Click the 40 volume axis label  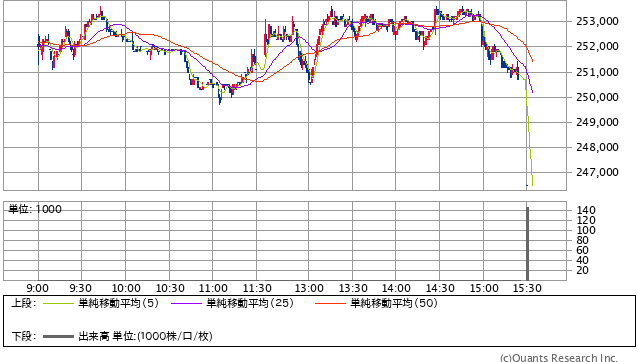pos(583,260)
